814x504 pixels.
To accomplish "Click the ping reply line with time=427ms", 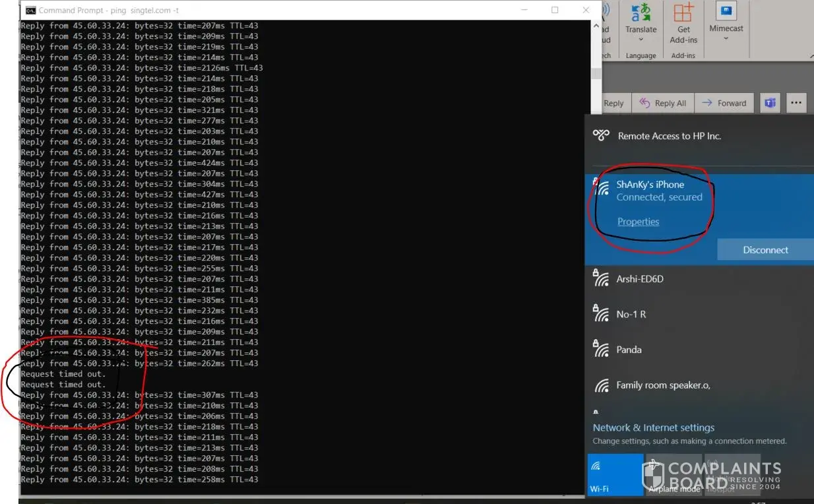I will 139,195.
